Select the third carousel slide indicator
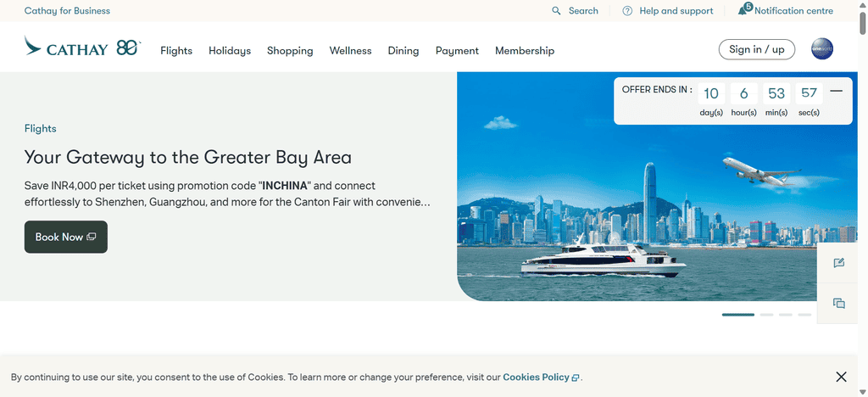The image size is (868, 397). tap(786, 315)
